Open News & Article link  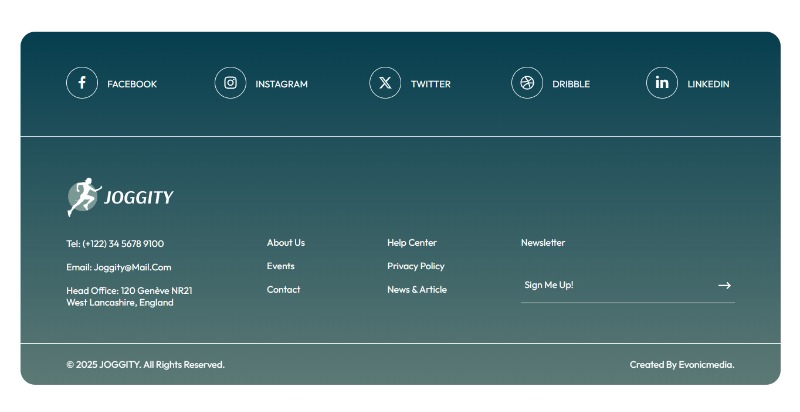tap(417, 290)
